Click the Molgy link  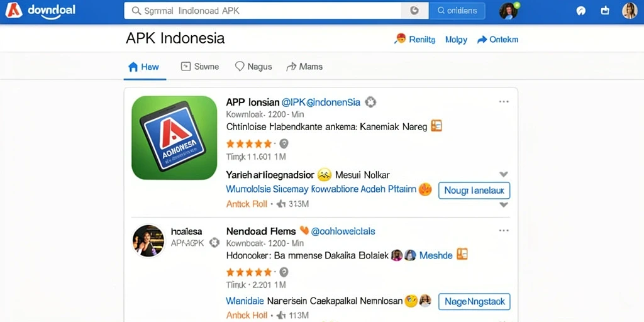pyautogui.click(x=457, y=40)
